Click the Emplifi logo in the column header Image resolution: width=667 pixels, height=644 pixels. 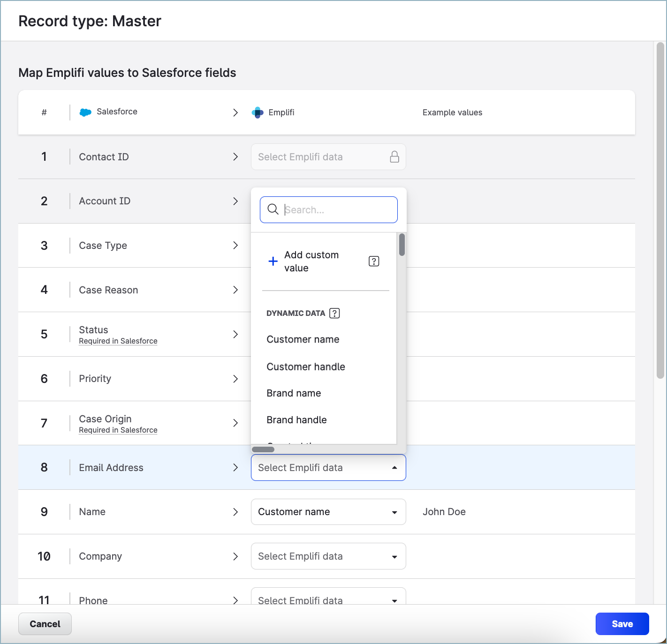click(258, 112)
